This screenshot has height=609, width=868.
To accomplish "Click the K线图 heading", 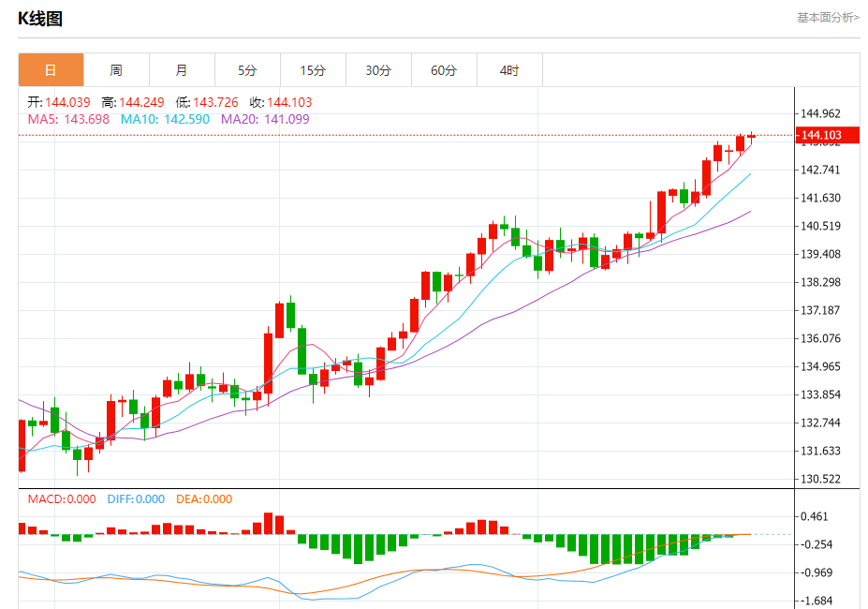I will [40, 19].
